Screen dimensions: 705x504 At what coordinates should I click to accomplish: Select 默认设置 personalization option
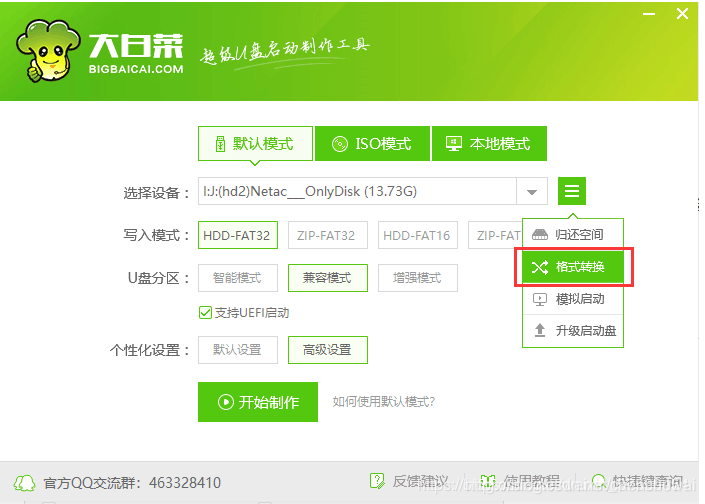pyautogui.click(x=238, y=350)
